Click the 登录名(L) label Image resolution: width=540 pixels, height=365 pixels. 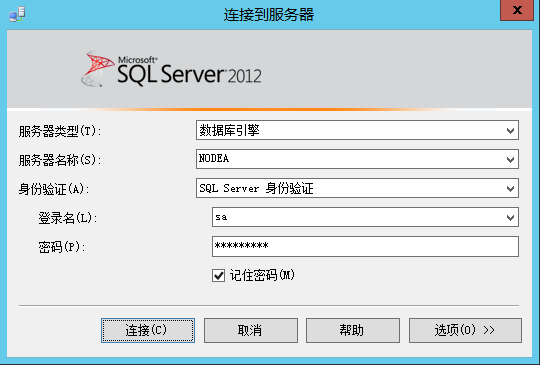point(67,218)
